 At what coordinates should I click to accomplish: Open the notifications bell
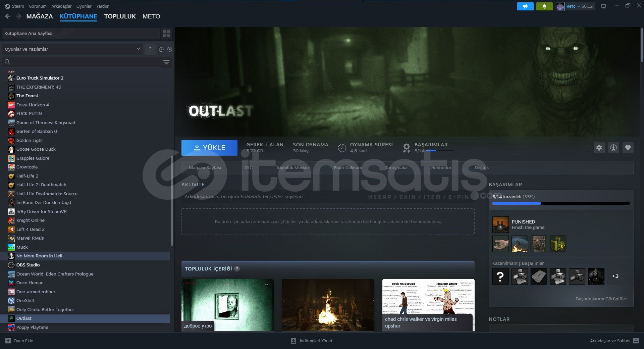[x=544, y=6]
